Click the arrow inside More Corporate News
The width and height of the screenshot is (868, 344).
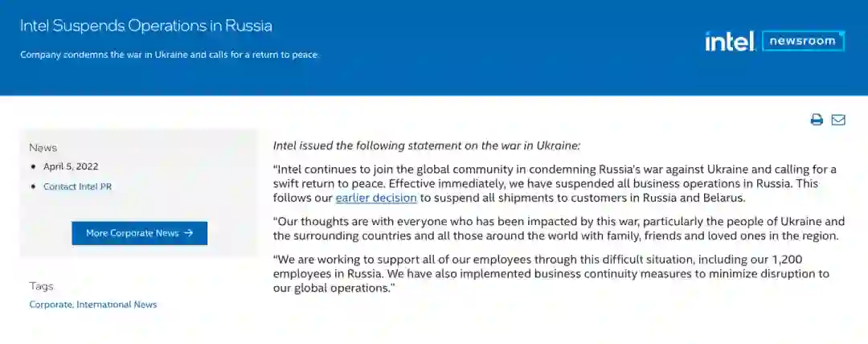point(189,233)
